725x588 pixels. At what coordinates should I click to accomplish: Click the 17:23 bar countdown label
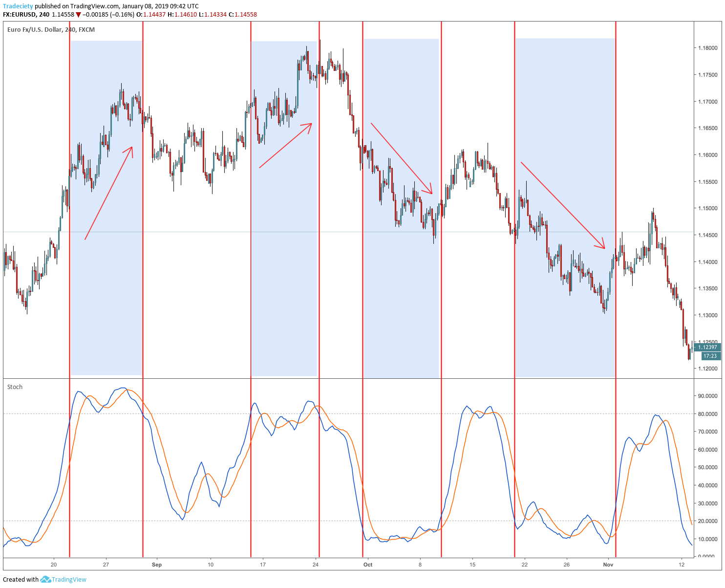(x=710, y=356)
